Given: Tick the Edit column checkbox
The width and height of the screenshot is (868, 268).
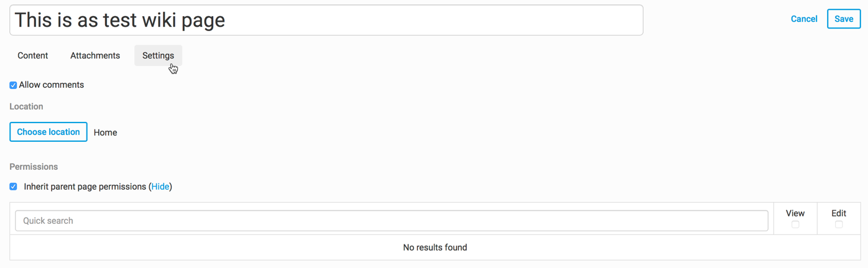Looking at the screenshot, I should coord(839,224).
